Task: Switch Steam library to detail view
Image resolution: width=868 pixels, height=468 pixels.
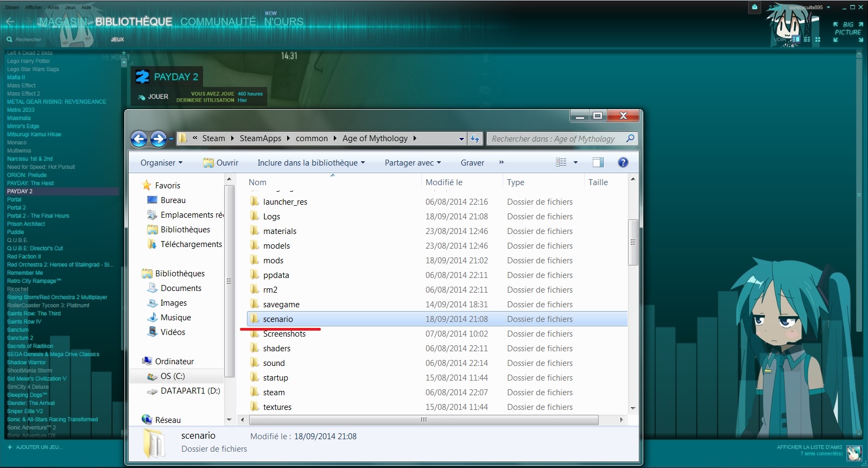Action: tap(796, 39)
